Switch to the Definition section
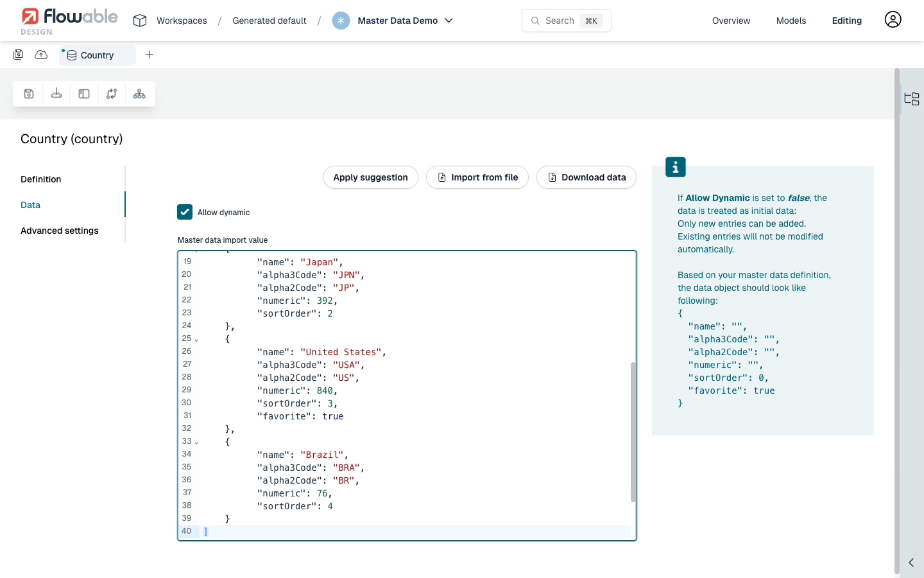This screenshot has height=578, width=924. pos(41,179)
